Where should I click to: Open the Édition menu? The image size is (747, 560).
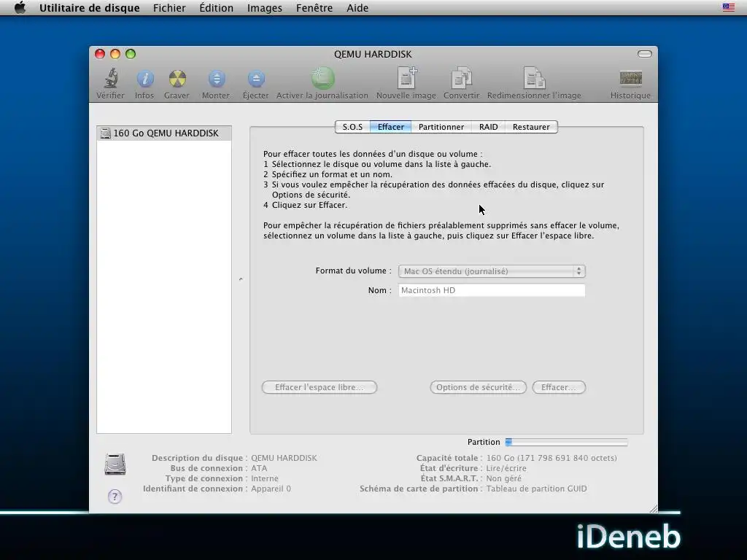pyautogui.click(x=216, y=8)
